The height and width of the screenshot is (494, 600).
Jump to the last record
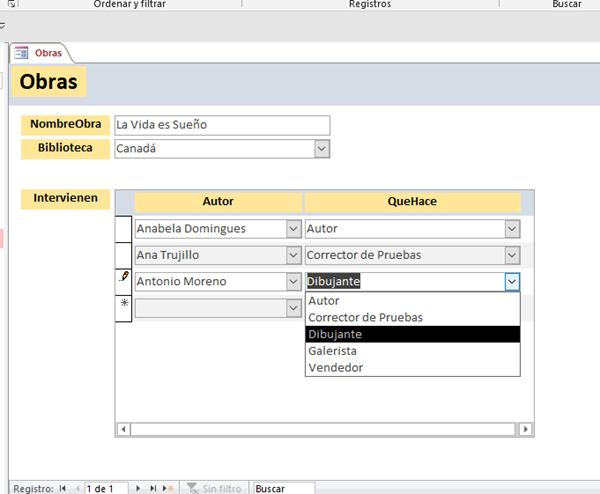[153, 488]
